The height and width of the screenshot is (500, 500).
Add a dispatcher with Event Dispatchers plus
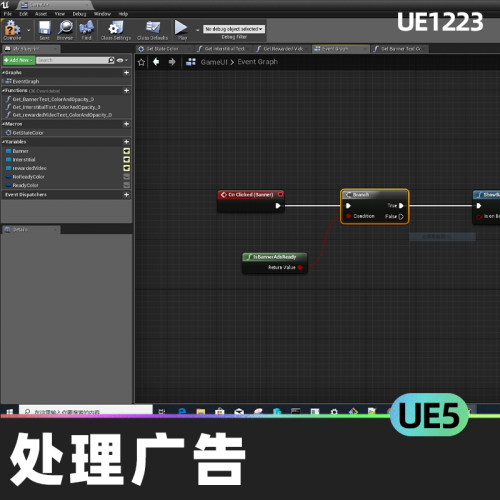coord(126,195)
